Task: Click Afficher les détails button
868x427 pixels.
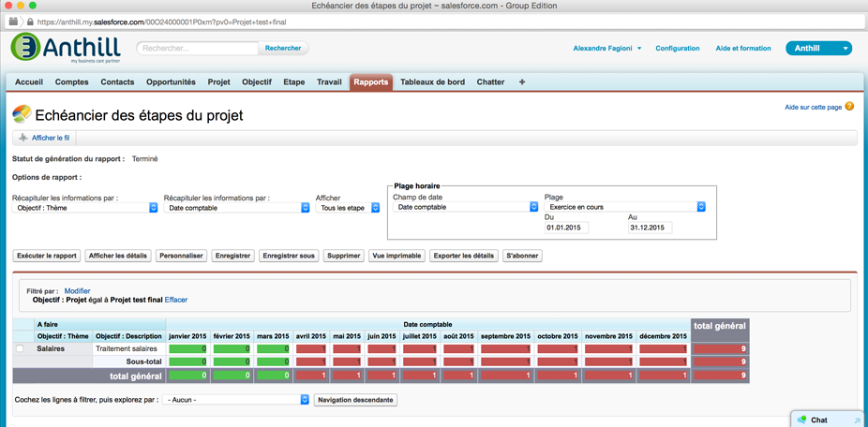Action: [x=118, y=256]
